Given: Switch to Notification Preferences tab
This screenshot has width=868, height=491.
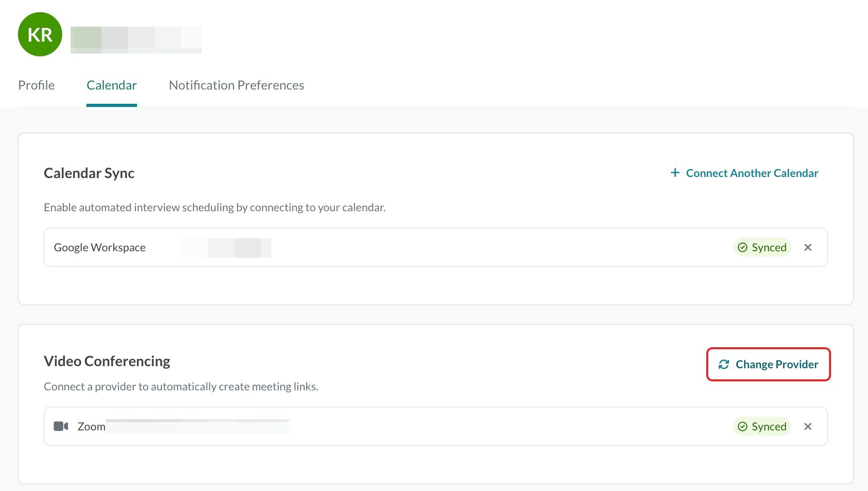Looking at the screenshot, I should pos(237,85).
